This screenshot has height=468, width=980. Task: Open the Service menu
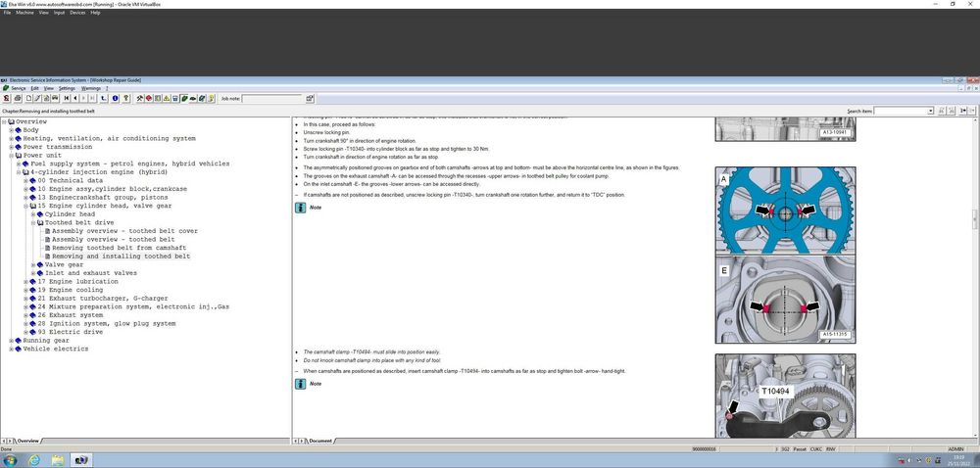pos(18,89)
